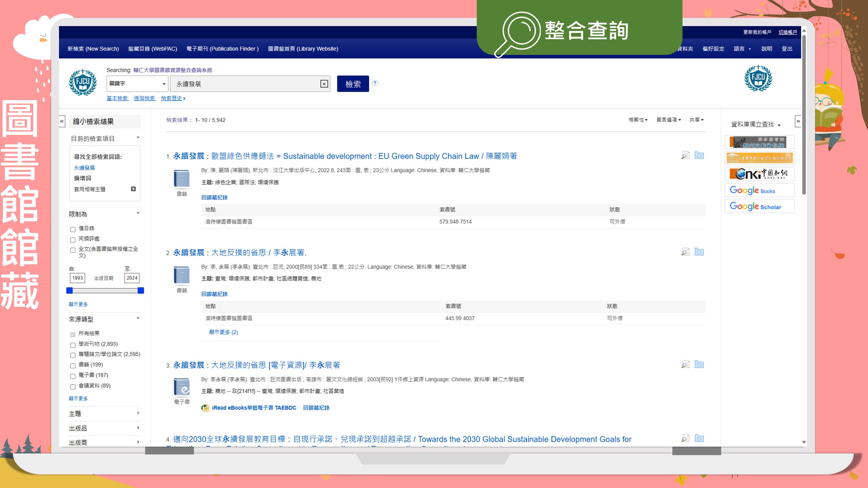Screen dimensions: 868x488
Task: Collapse left sidebar with « icon
Action: pyautogui.click(x=62, y=121)
